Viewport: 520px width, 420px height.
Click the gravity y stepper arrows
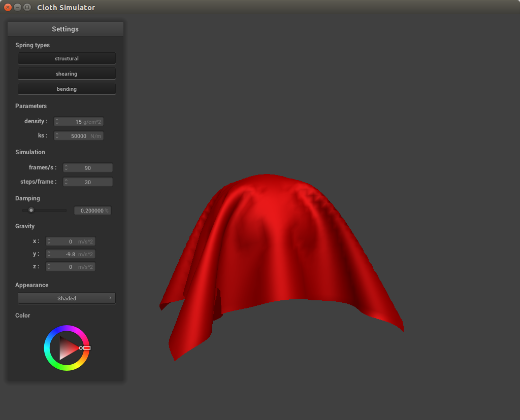point(49,254)
